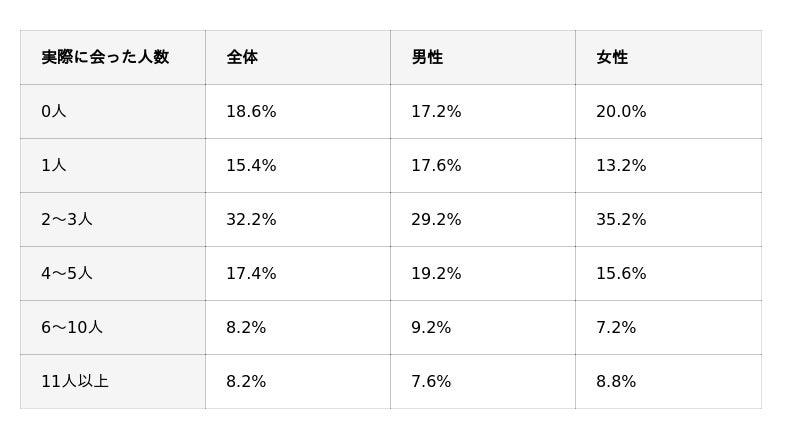This screenshot has width=800, height=439.
Task: Click the 0人 row label
Action: [x=113, y=111]
